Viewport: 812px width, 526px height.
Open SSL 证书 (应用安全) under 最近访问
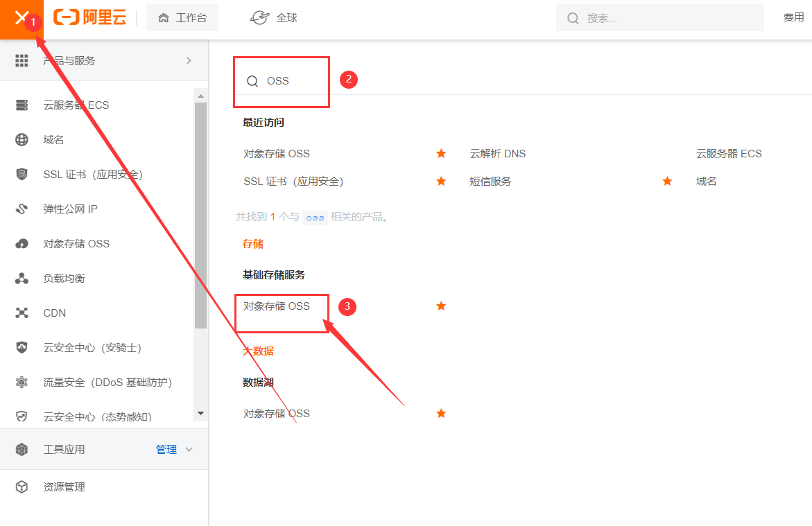point(293,181)
